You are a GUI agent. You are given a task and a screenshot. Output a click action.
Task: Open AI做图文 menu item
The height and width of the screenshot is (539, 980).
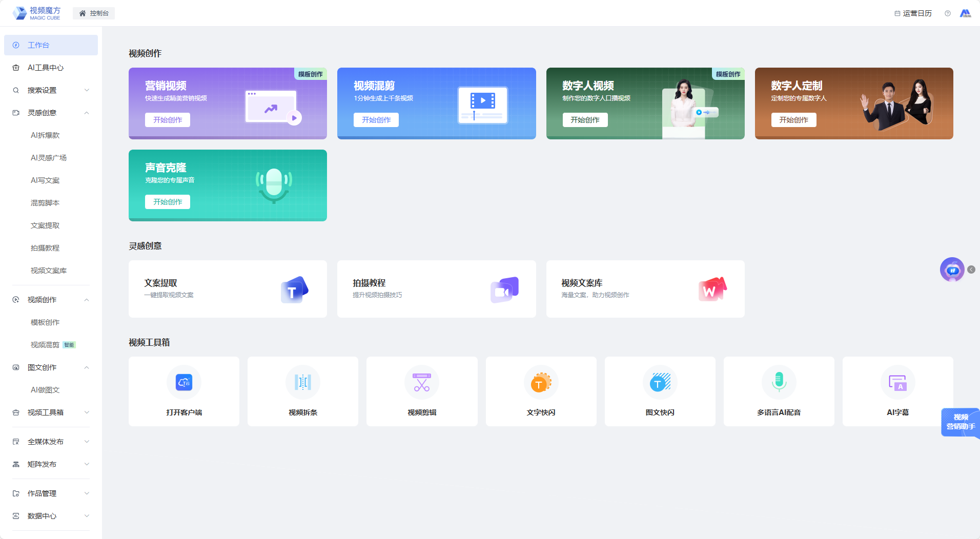(45, 390)
